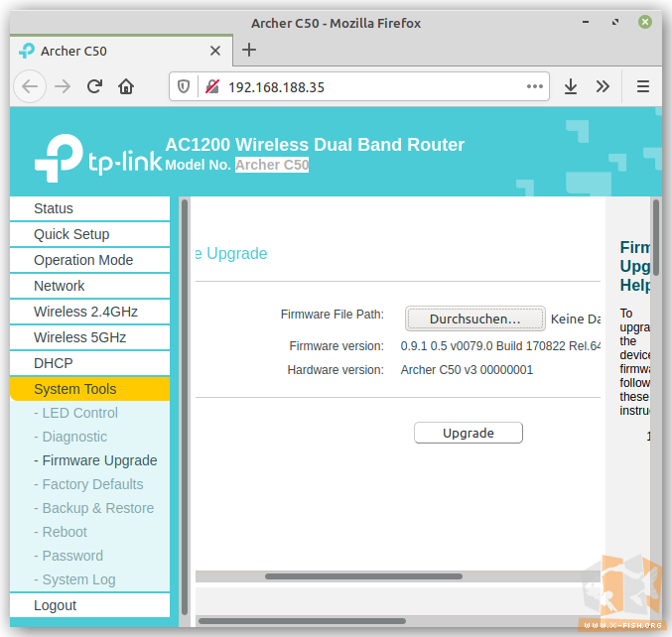Viewport: 672px width, 637px height.
Task: Click the sidebar vertical scrollbar
Action: [185, 407]
